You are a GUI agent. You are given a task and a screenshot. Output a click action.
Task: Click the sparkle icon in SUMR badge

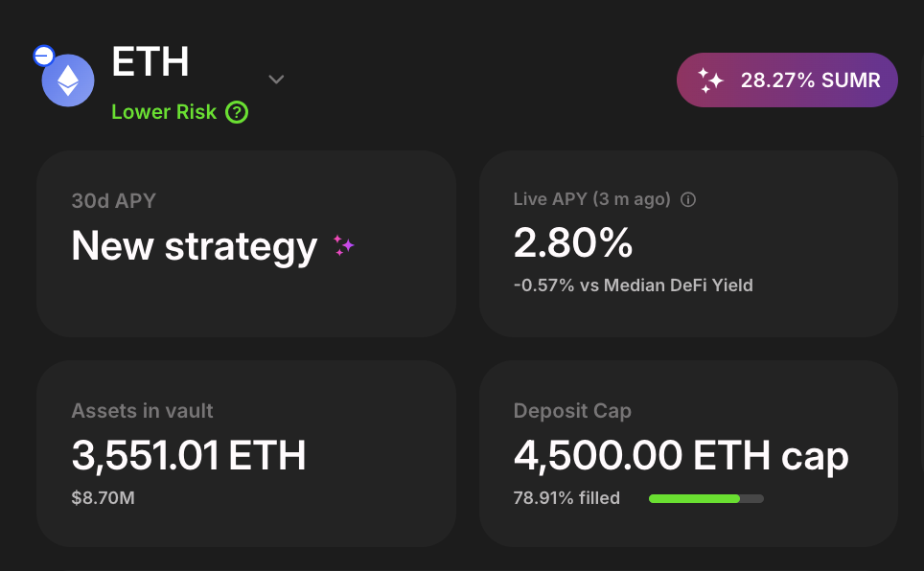coord(710,80)
